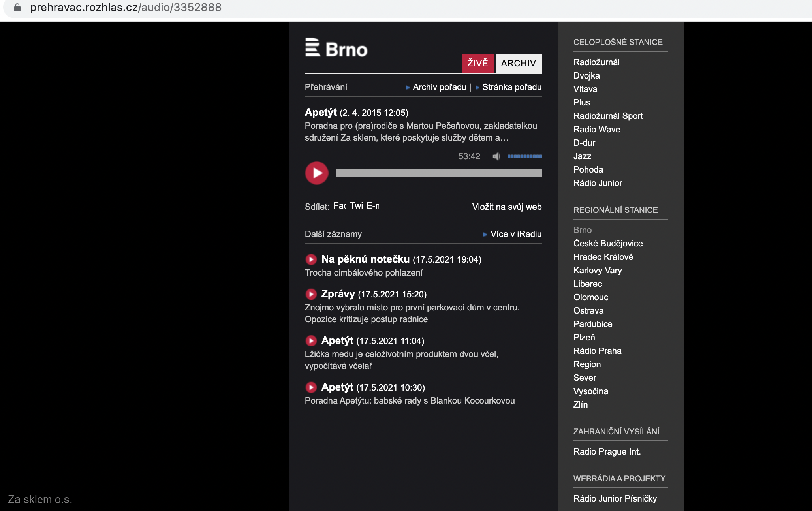
Task: Open Na pěknú notečku title
Action: (365, 259)
